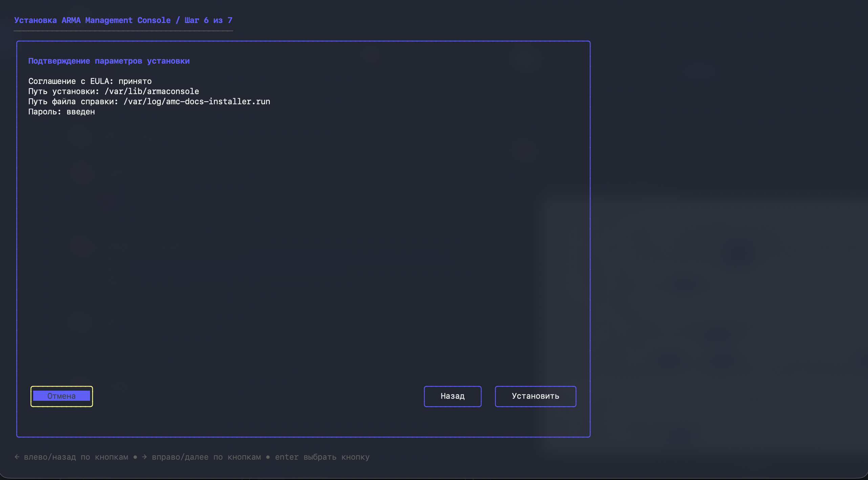Viewport: 868px width, 480px height.
Task: Select the Назад button
Action: [452, 396]
